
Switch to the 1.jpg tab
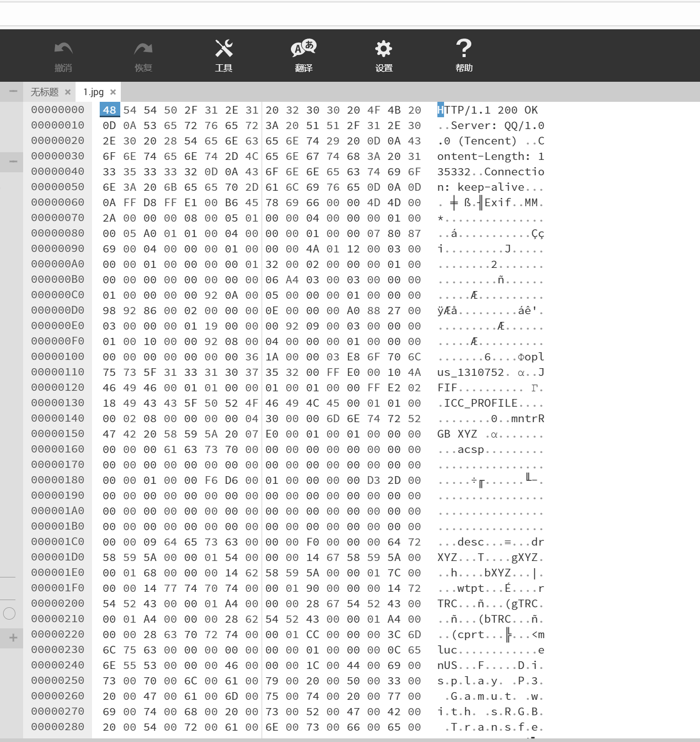point(93,92)
